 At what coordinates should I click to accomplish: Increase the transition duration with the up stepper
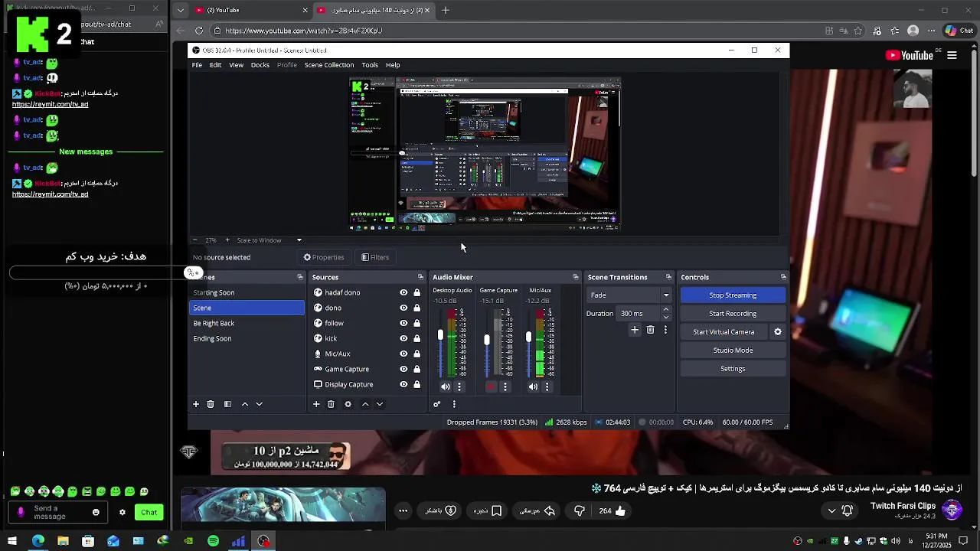point(665,310)
